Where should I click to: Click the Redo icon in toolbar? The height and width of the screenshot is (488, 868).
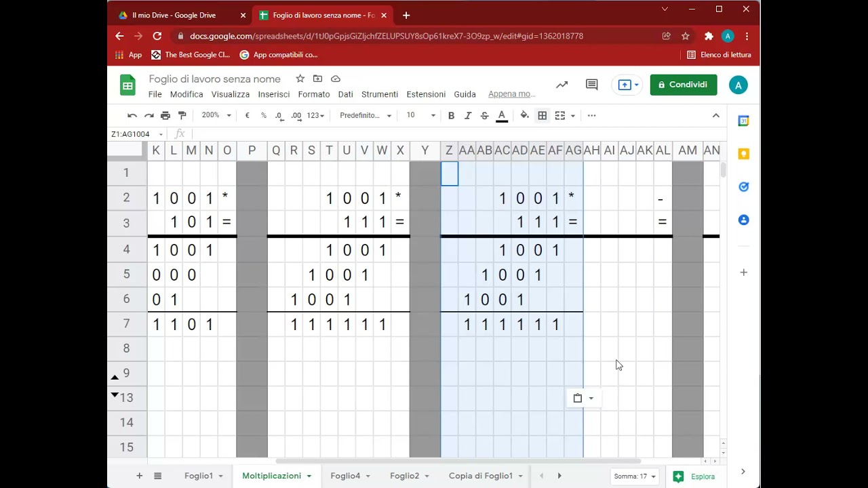pyautogui.click(x=149, y=116)
